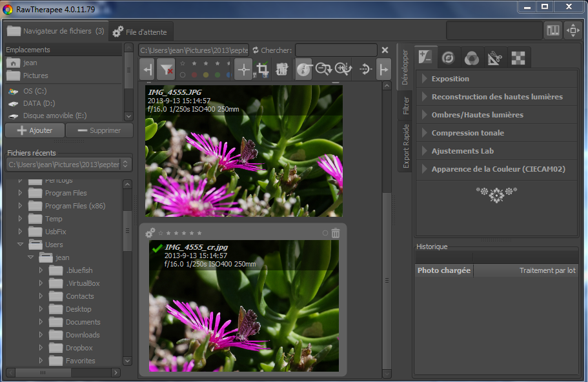Expand the Exposition section

click(496, 79)
